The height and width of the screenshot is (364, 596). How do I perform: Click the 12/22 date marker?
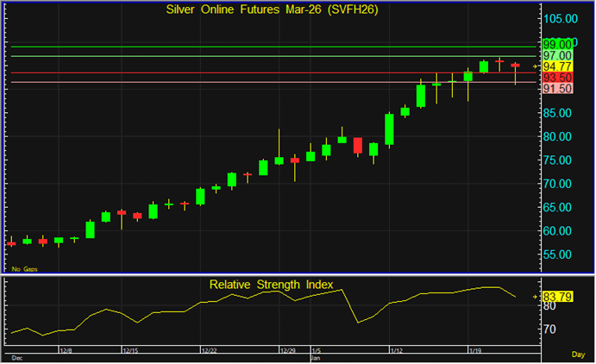(208, 351)
